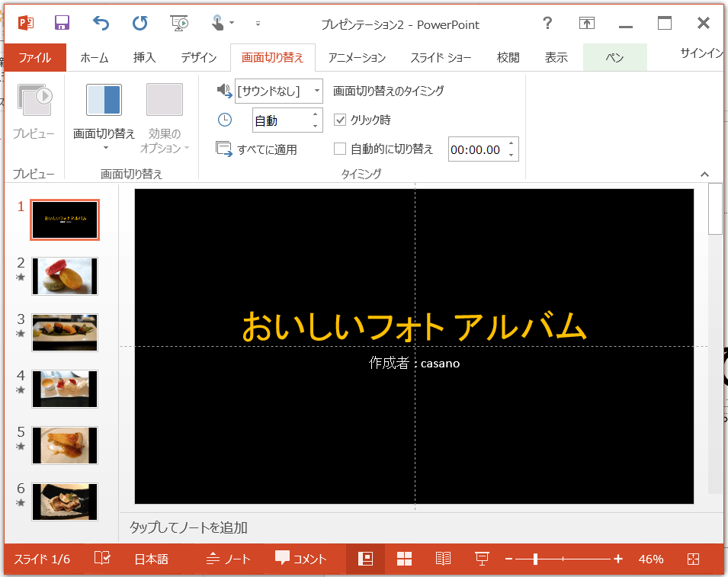Click the Redo/Repeat icon
728x577 pixels.
[x=140, y=23]
